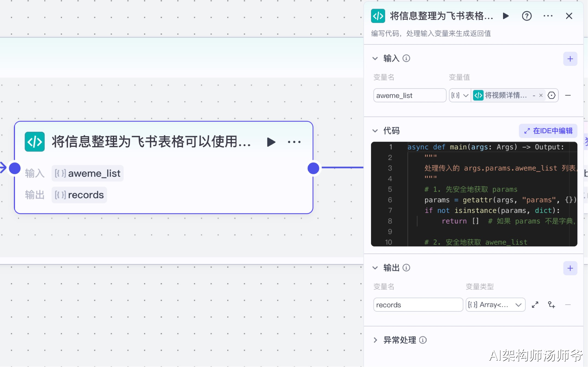Viewport: 588px width, 367px height.
Task: Open the help question-mark icon
Action: coord(527,16)
